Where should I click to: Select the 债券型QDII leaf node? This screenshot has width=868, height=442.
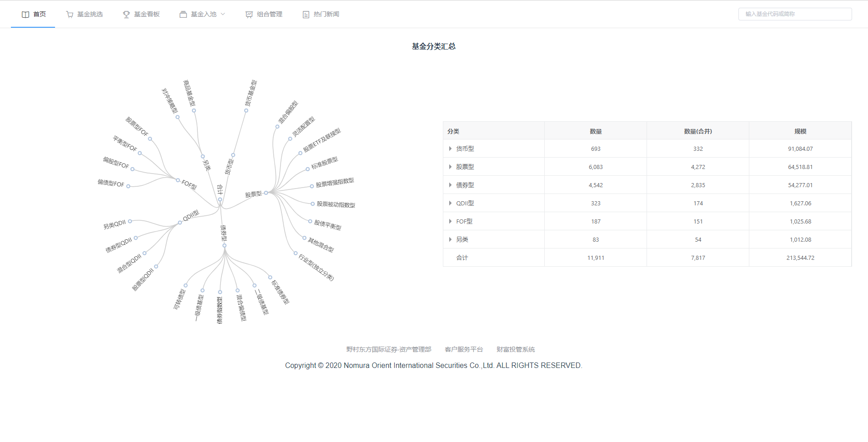pyautogui.click(x=135, y=238)
